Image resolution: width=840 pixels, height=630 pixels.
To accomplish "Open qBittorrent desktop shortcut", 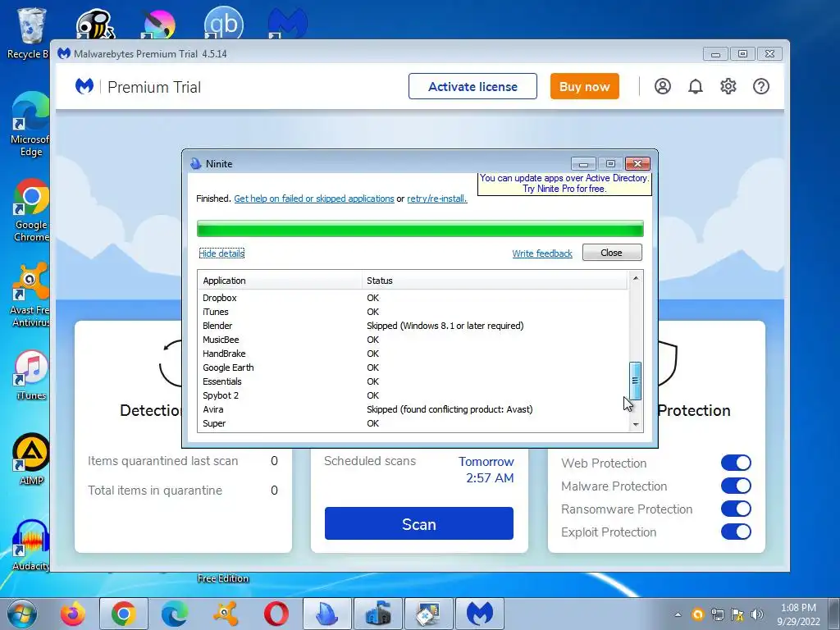I will point(223,23).
